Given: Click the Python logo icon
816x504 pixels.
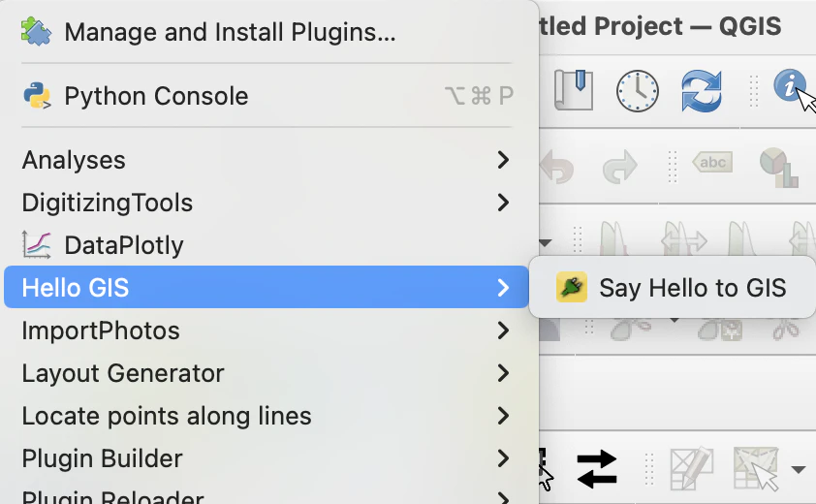Looking at the screenshot, I should 37,96.
